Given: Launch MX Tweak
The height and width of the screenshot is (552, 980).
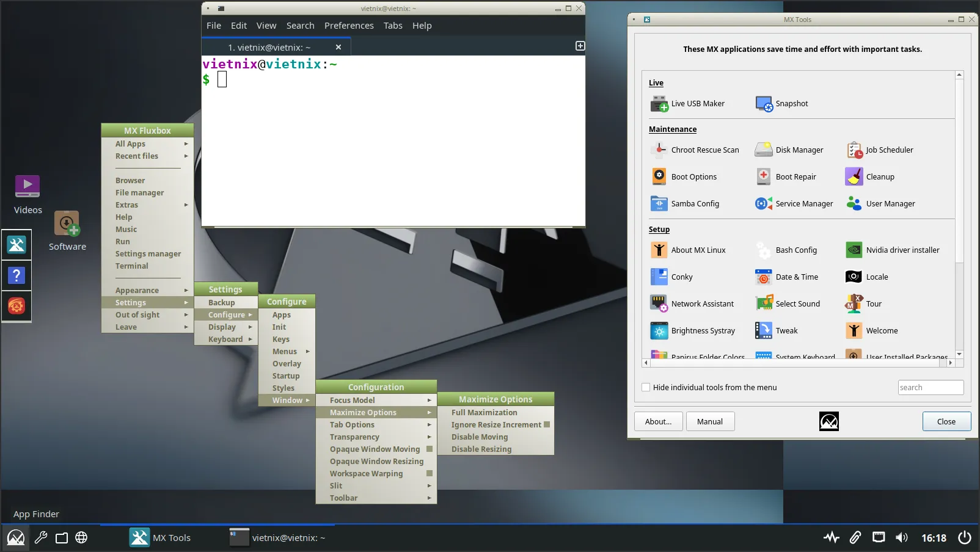Looking at the screenshot, I should (777, 331).
